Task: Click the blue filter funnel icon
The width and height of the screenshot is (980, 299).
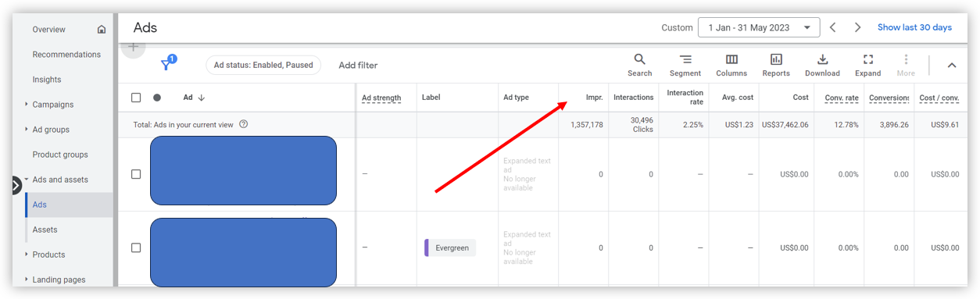Action: (x=166, y=65)
